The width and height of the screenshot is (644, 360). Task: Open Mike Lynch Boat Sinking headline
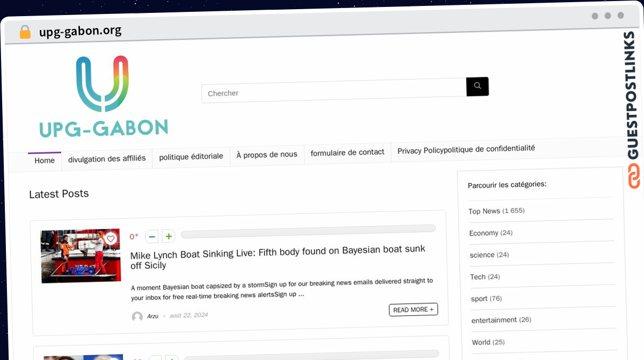pos(278,257)
